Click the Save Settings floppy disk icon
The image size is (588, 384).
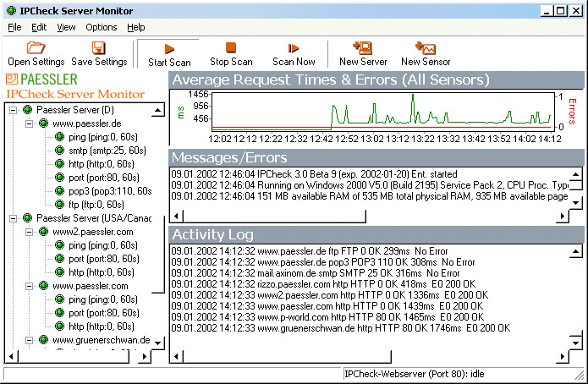click(x=99, y=48)
